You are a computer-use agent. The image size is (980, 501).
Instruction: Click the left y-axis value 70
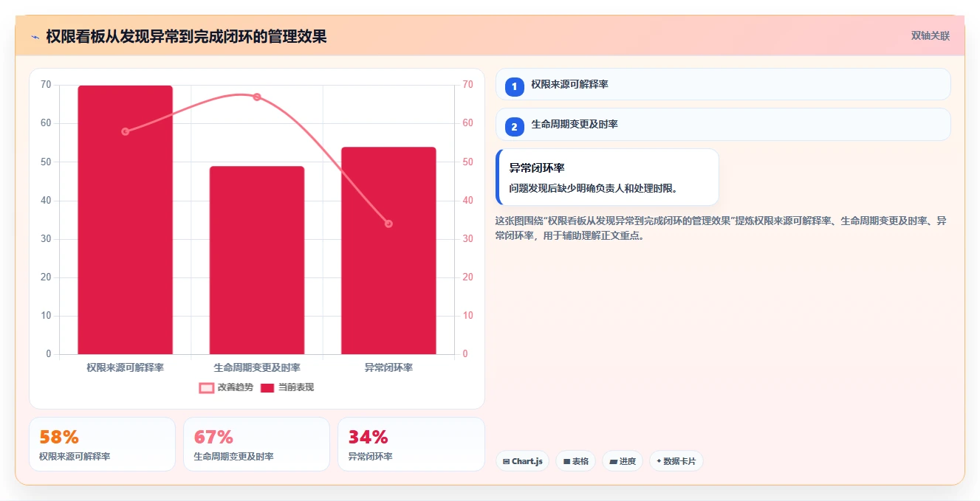pos(46,85)
